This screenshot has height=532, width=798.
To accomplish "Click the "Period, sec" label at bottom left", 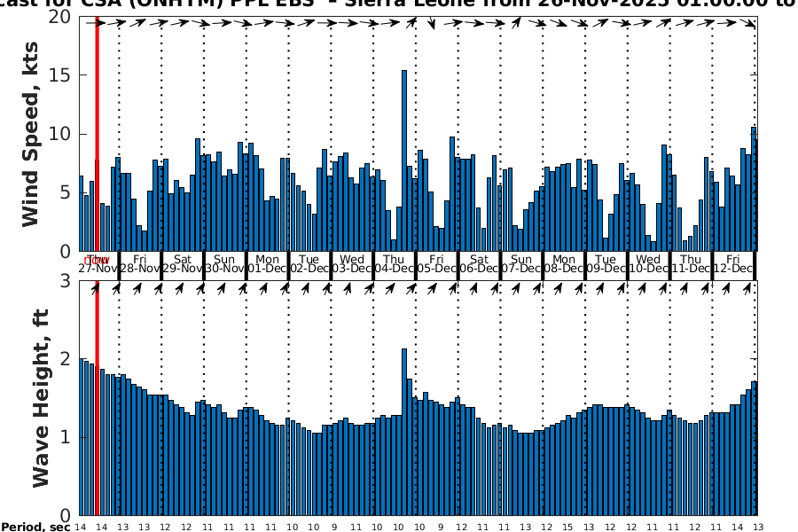I will [35, 528].
